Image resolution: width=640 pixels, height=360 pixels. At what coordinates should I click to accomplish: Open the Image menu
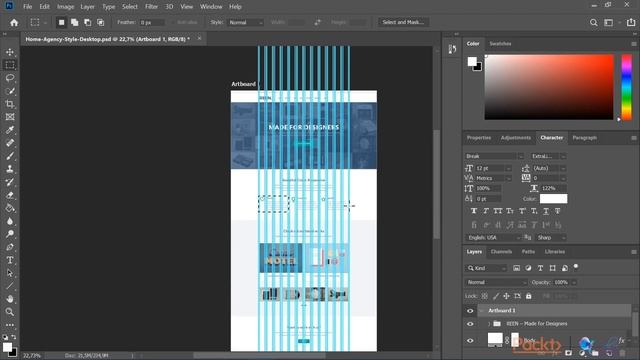[65, 7]
